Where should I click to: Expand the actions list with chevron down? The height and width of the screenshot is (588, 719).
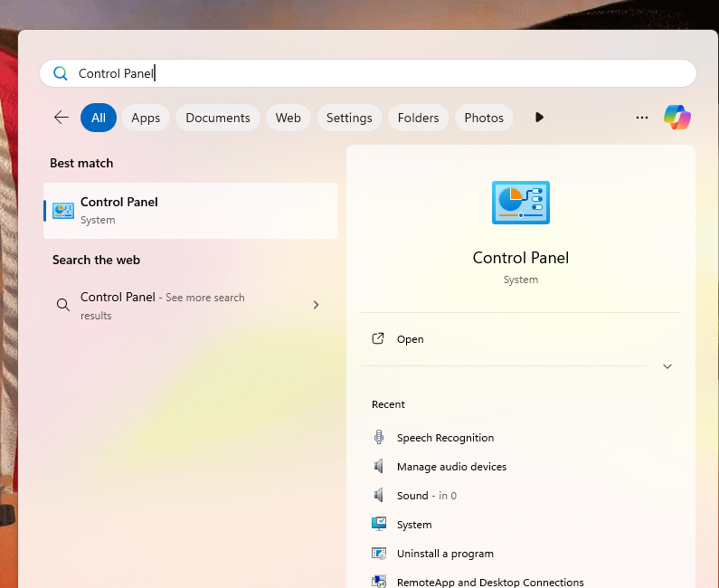(667, 366)
